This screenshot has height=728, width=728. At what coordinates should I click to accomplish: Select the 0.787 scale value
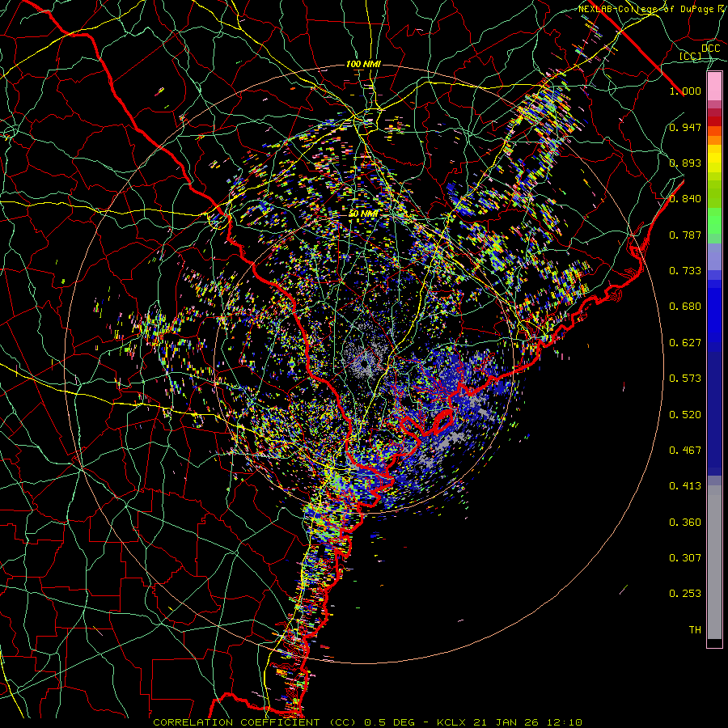(685, 235)
